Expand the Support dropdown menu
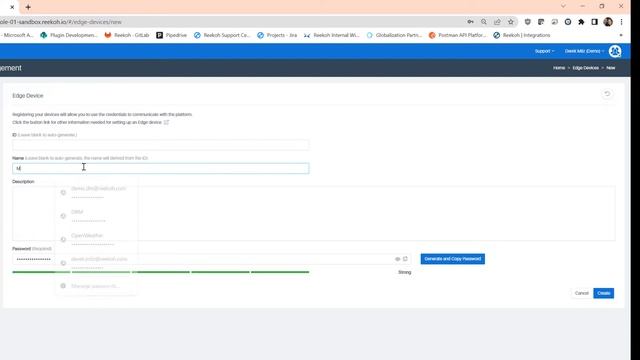The height and width of the screenshot is (360, 640). 544,51
